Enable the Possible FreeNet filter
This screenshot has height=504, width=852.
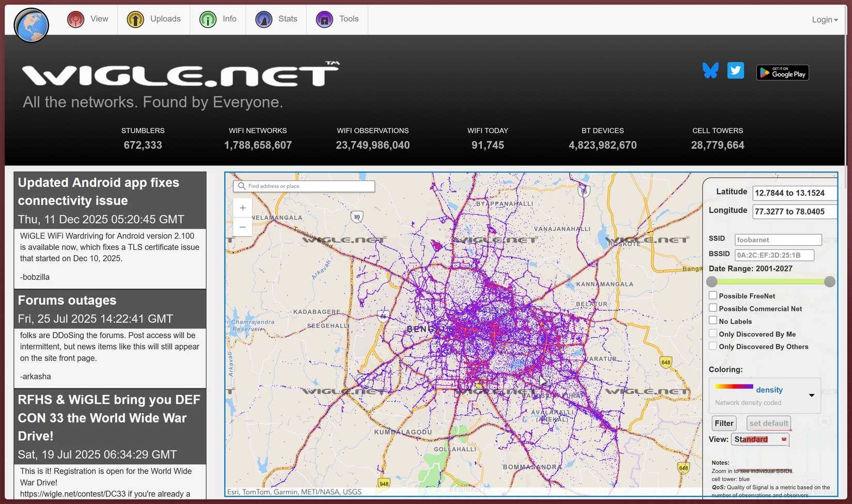tap(713, 294)
